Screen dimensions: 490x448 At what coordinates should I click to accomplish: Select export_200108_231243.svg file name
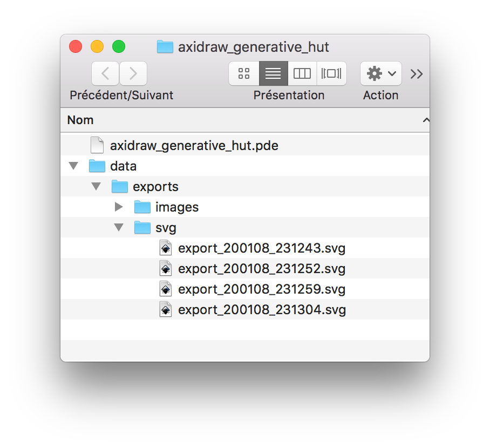click(262, 248)
